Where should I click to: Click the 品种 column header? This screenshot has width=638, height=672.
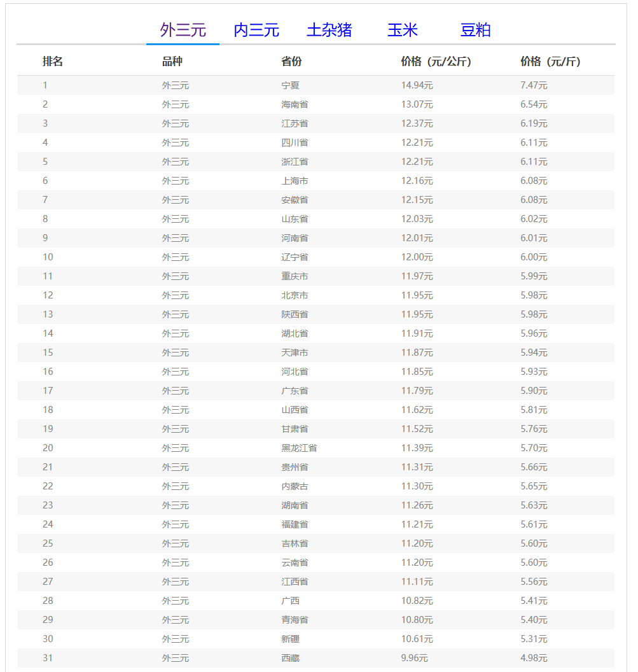tap(172, 62)
